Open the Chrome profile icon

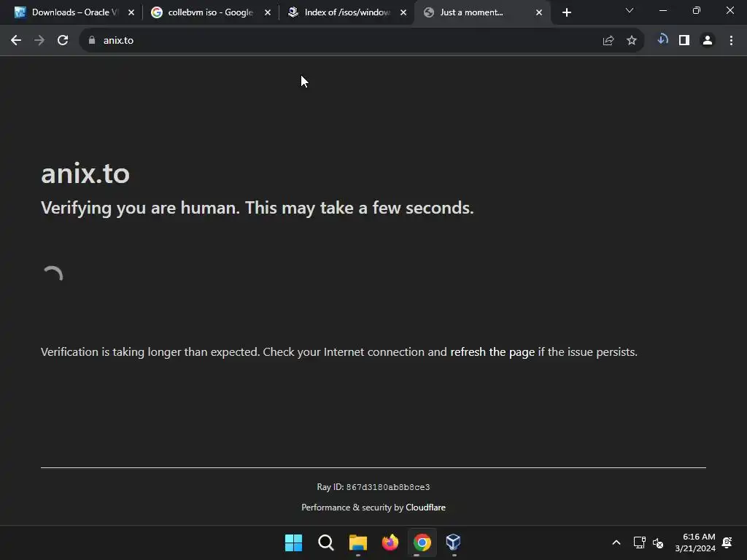(708, 41)
